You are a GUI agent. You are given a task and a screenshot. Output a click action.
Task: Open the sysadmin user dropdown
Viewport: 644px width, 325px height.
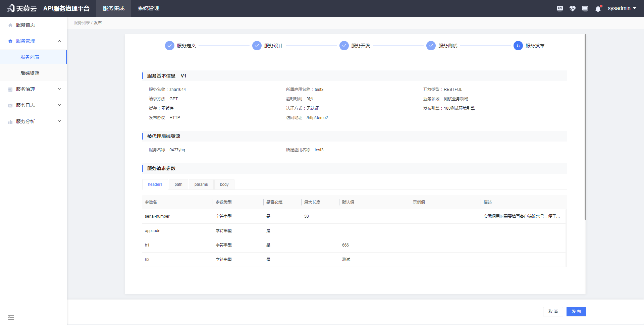(x=622, y=8)
